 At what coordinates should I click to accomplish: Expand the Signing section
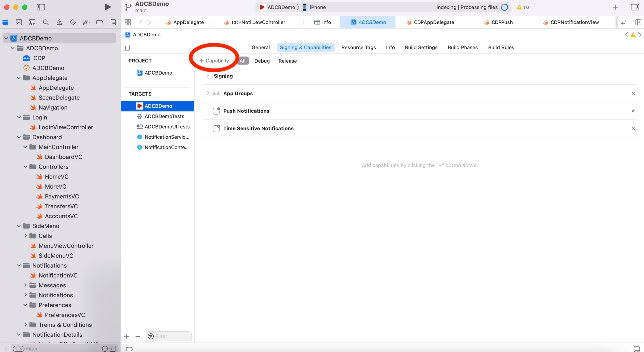(x=208, y=76)
